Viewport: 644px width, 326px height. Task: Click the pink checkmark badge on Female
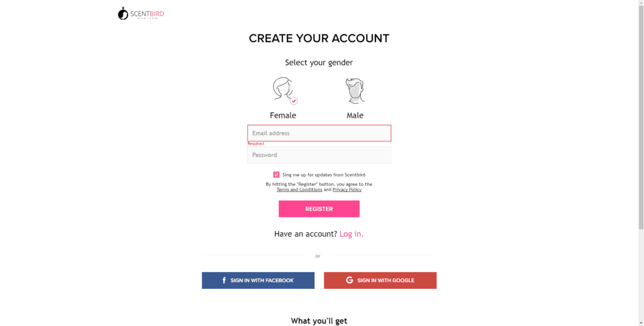[294, 101]
